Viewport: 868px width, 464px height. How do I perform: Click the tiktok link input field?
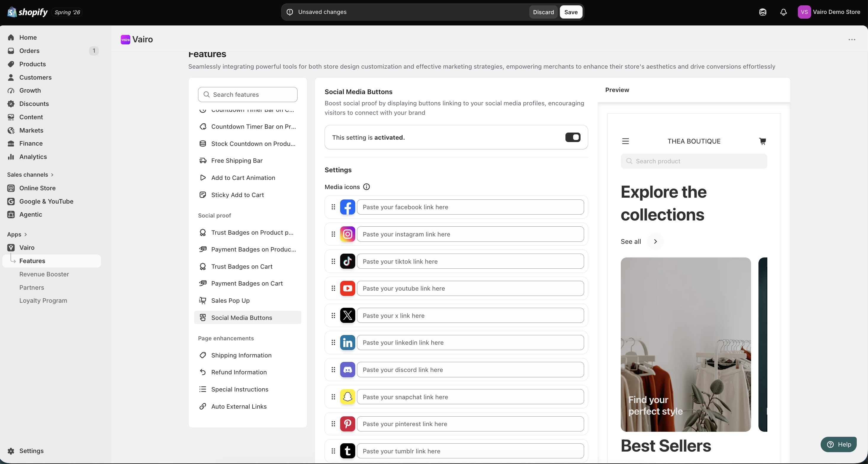[x=470, y=261]
